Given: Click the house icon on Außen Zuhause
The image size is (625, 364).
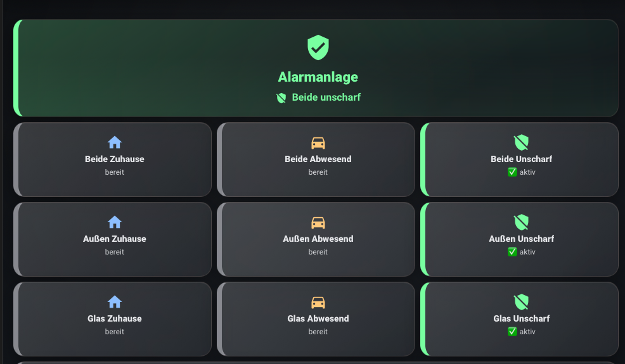Looking at the screenshot, I should [x=115, y=222].
